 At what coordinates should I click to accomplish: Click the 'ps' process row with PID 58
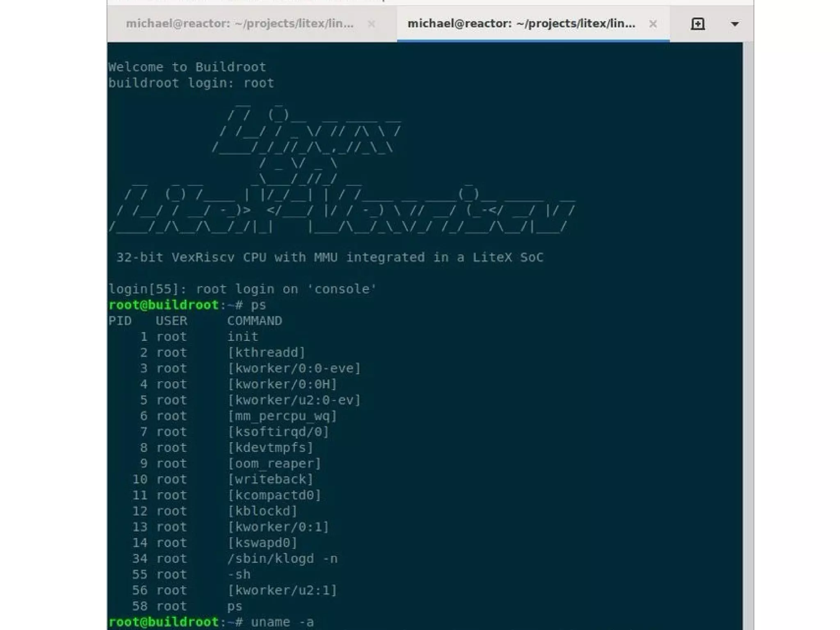187,606
